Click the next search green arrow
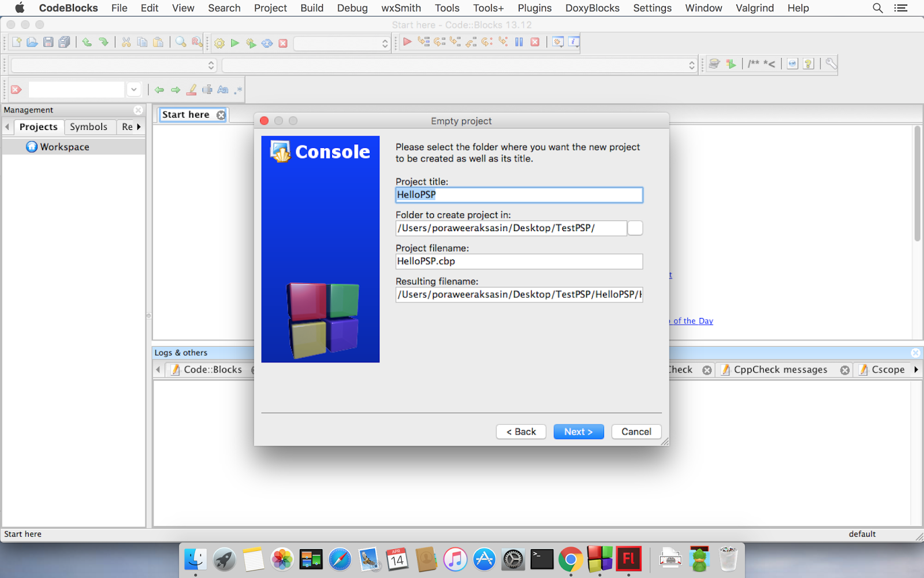Image resolution: width=924 pixels, height=578 pixels. tap(176, 90)
